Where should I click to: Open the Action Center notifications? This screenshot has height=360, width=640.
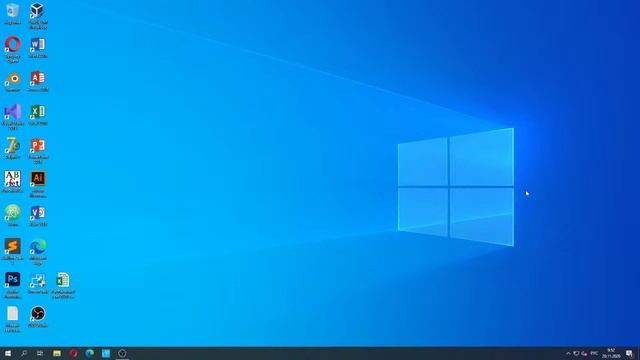pyautogui.click(x=629, y=353)
